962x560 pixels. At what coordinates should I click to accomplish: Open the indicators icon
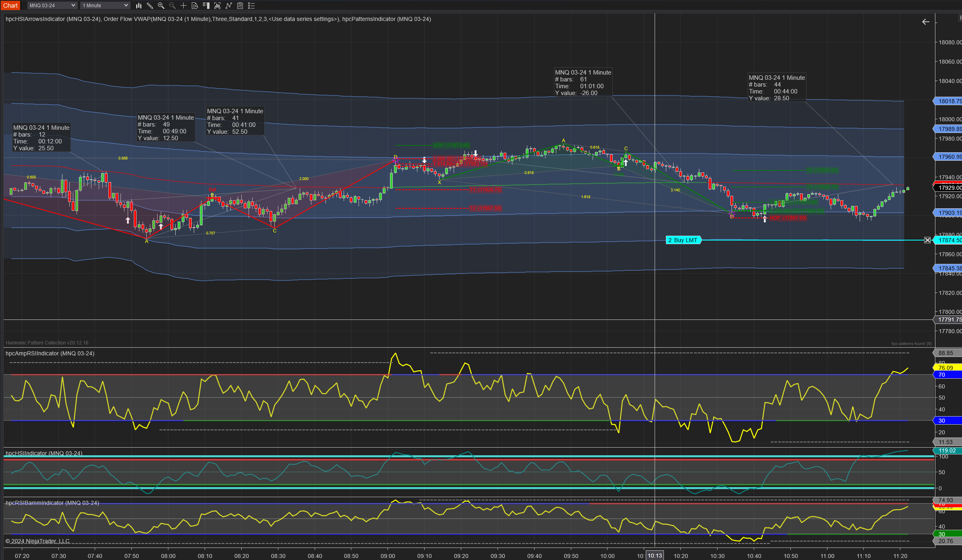point(229,6)
